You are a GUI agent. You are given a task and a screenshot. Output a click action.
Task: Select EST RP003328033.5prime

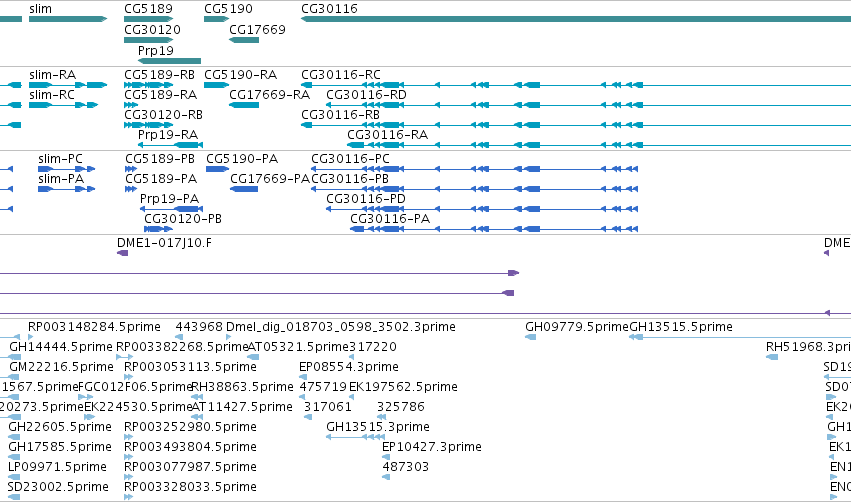click(190, 487)
